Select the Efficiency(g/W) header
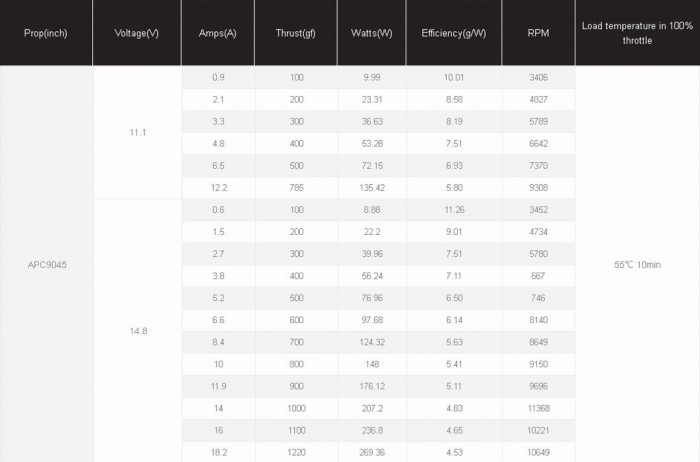 (454, 33)
